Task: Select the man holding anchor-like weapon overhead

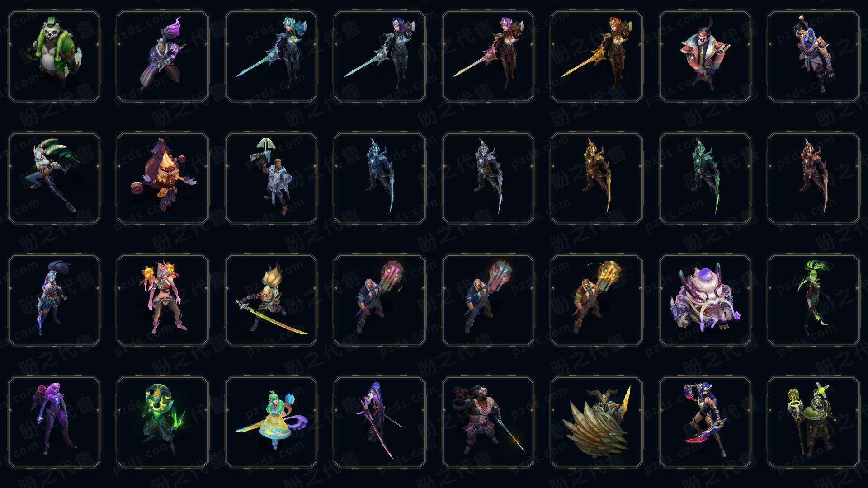Action: pos(271,178)
